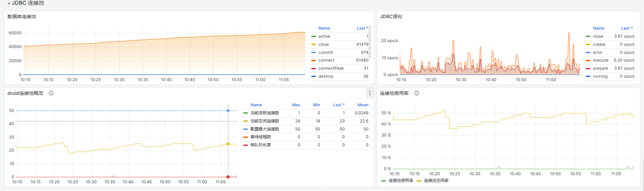Toggle 当前活跃连接数 series in druid legend
The image size is (644, 191).
click(265, 113)
